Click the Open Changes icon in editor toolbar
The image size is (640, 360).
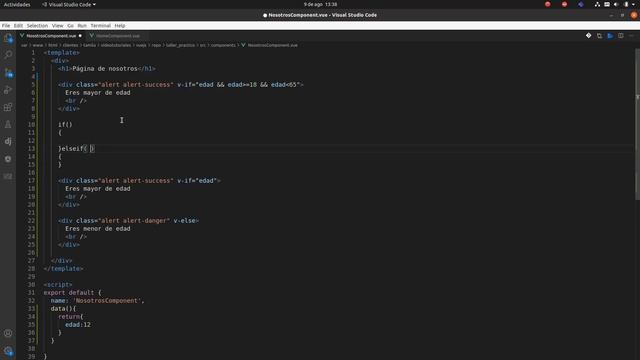599,36
